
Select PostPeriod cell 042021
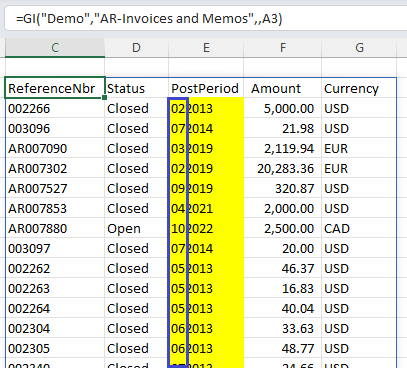coord(206,208)
